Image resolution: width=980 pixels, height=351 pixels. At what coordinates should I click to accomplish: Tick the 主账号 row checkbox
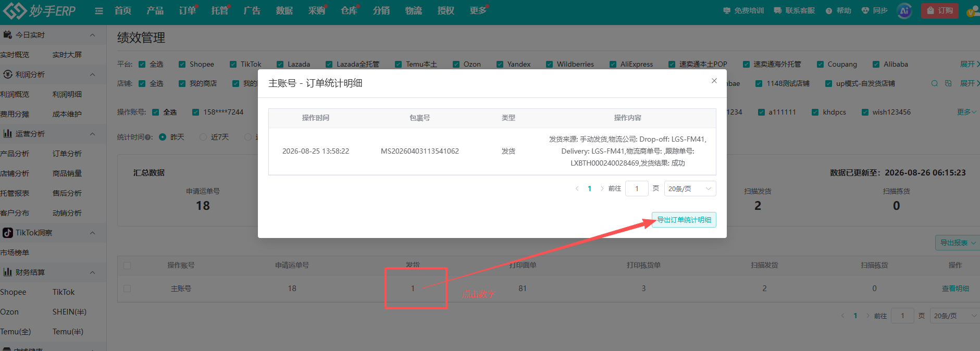127,289
